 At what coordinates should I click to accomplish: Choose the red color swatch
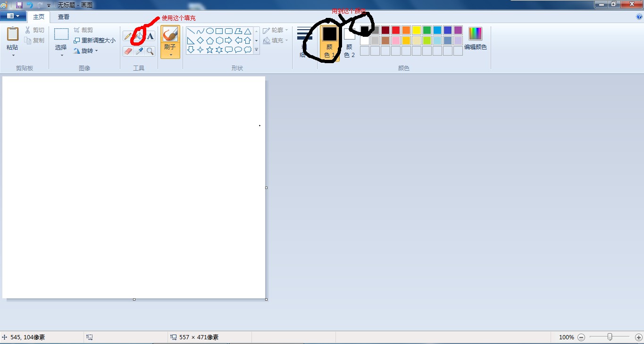click(396, 30)
